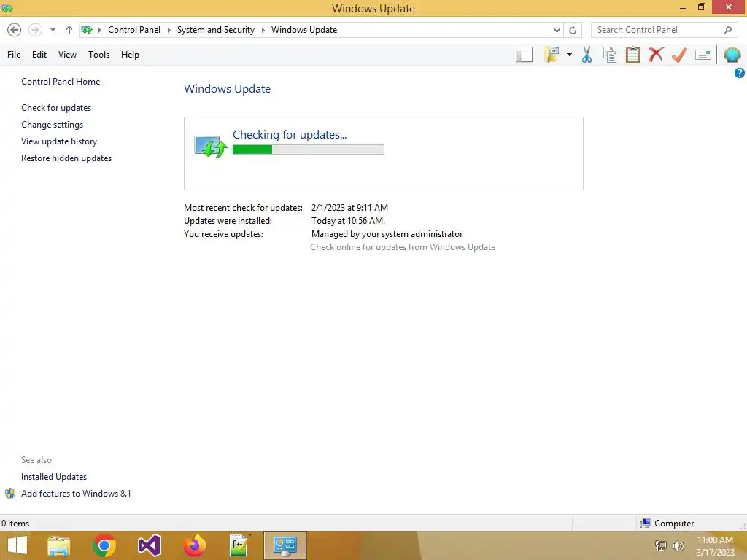
Task: Open Notepad++ from the taskbar
Action: click(x=239, y=545)
